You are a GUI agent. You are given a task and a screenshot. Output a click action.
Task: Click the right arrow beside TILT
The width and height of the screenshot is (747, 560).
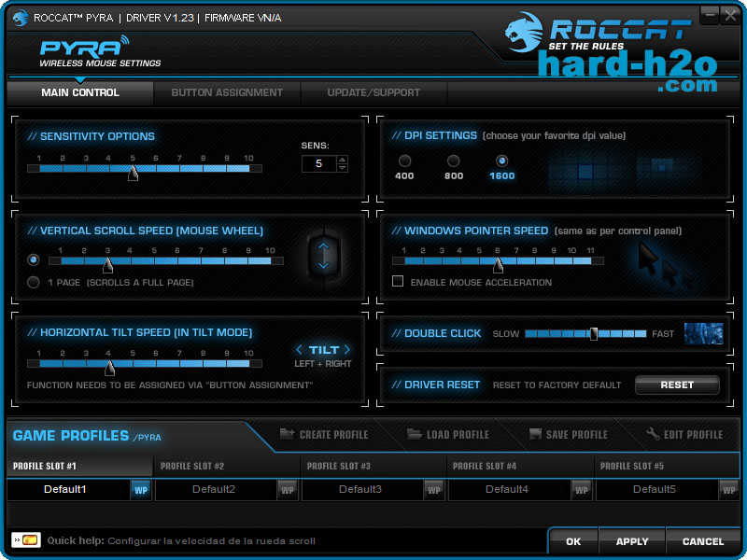[x=346, y=350]
